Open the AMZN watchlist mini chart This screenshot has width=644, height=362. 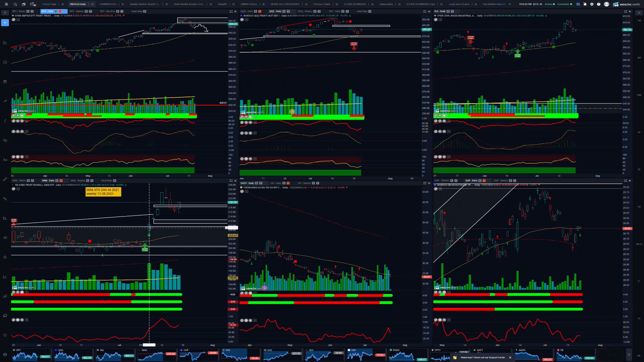point(534,355)
